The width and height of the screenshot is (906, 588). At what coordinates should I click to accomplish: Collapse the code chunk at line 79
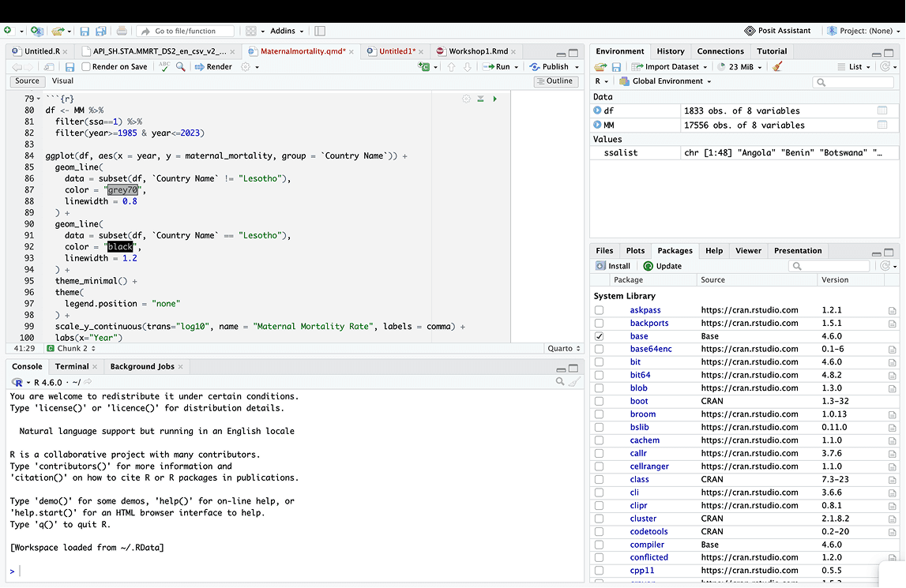pyautogui.click(x=39, y=99)
